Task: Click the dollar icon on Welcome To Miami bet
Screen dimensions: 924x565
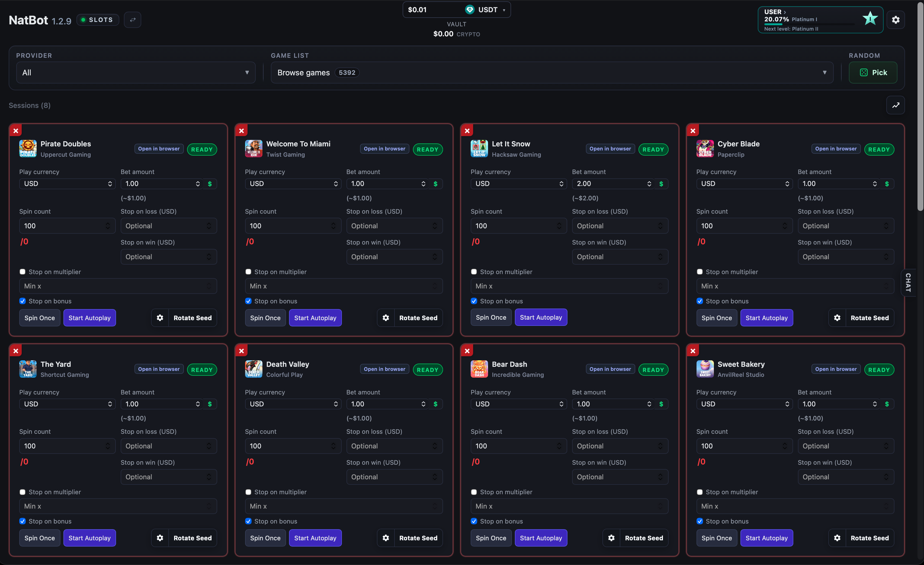Action: [435, 184]
